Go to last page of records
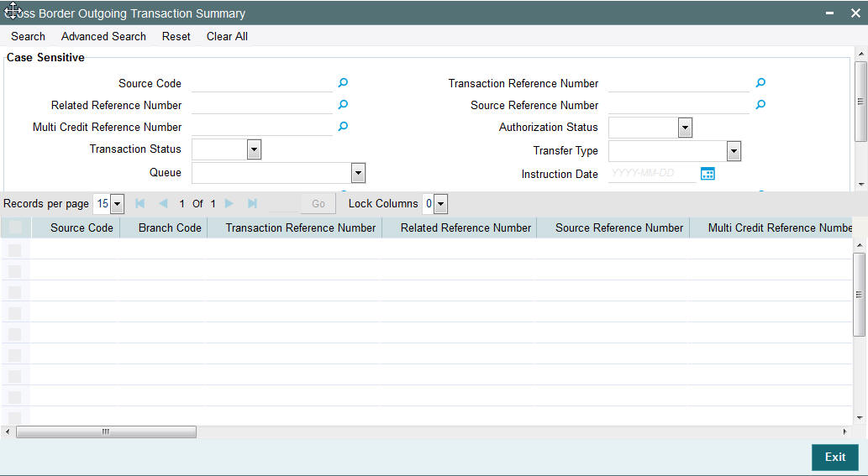 pos(252,203)
